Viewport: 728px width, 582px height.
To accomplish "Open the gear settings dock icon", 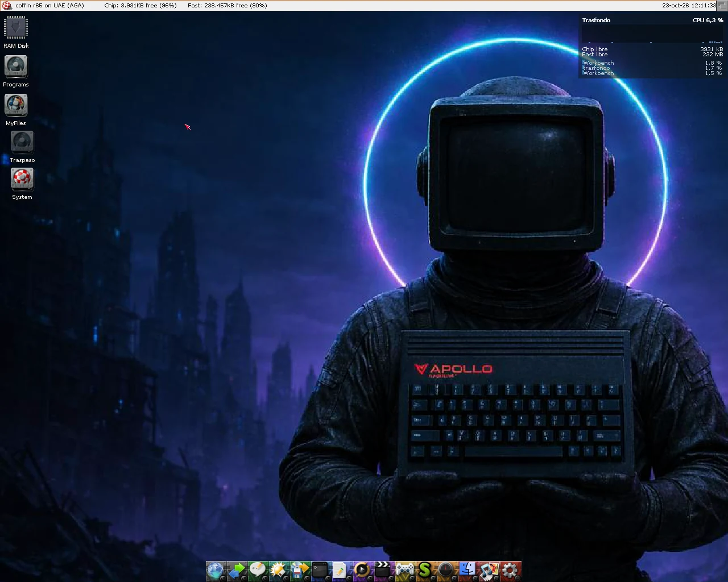I will point(510,570).
